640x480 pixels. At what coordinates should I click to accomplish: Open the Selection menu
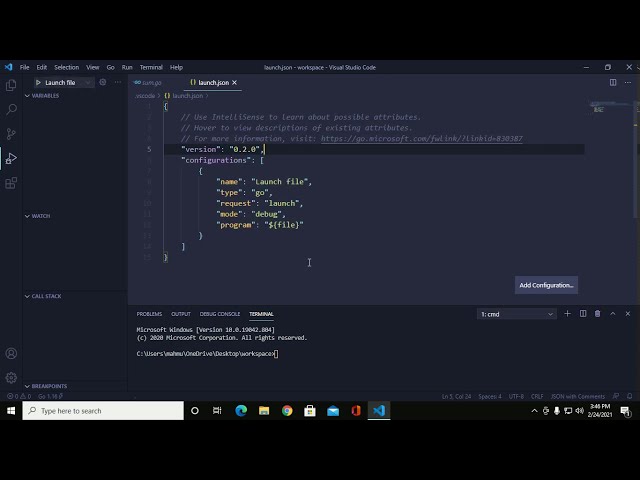67,67
